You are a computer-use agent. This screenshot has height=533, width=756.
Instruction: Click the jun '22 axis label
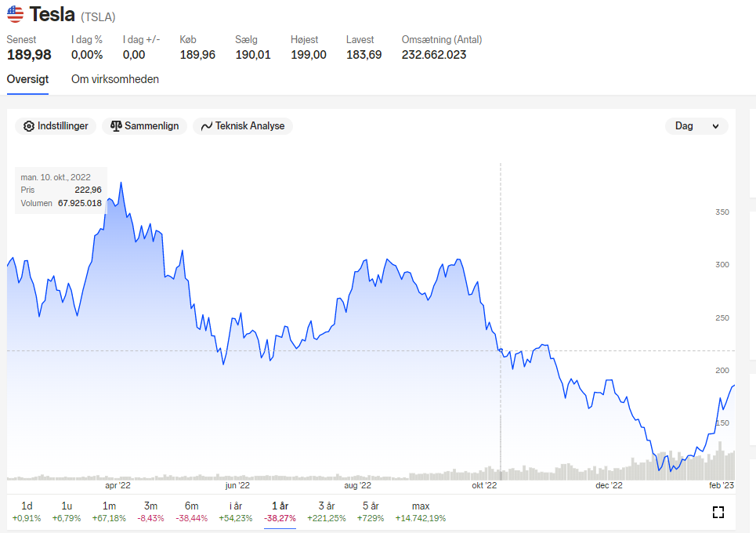coord(237,485)
